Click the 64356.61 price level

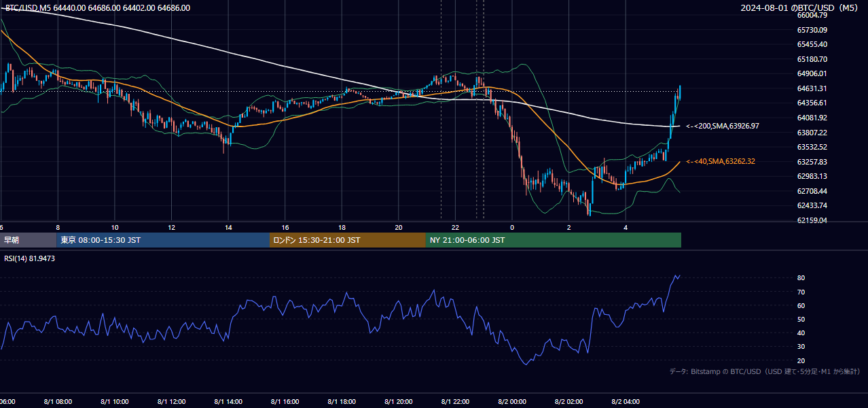[x=812, y=103]
